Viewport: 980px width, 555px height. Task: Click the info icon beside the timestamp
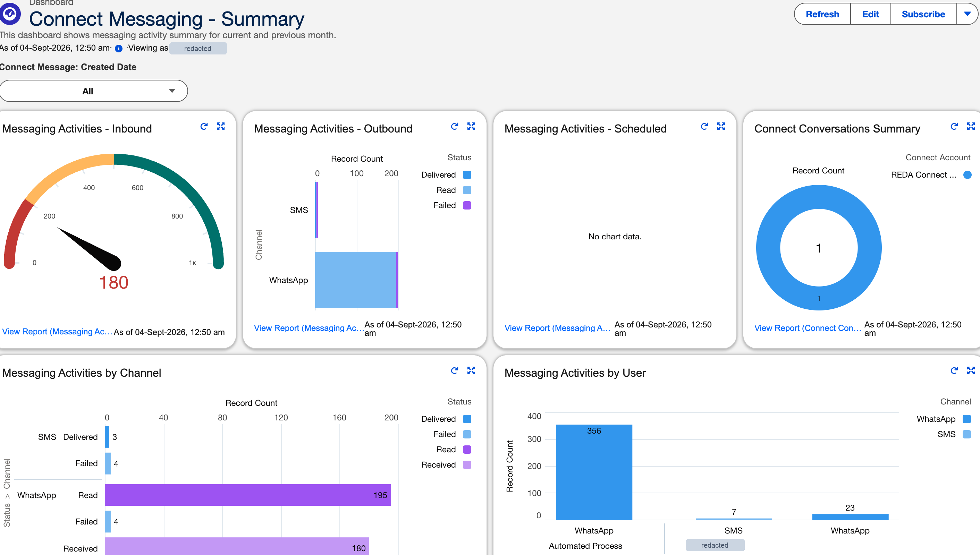click(119, 49)
